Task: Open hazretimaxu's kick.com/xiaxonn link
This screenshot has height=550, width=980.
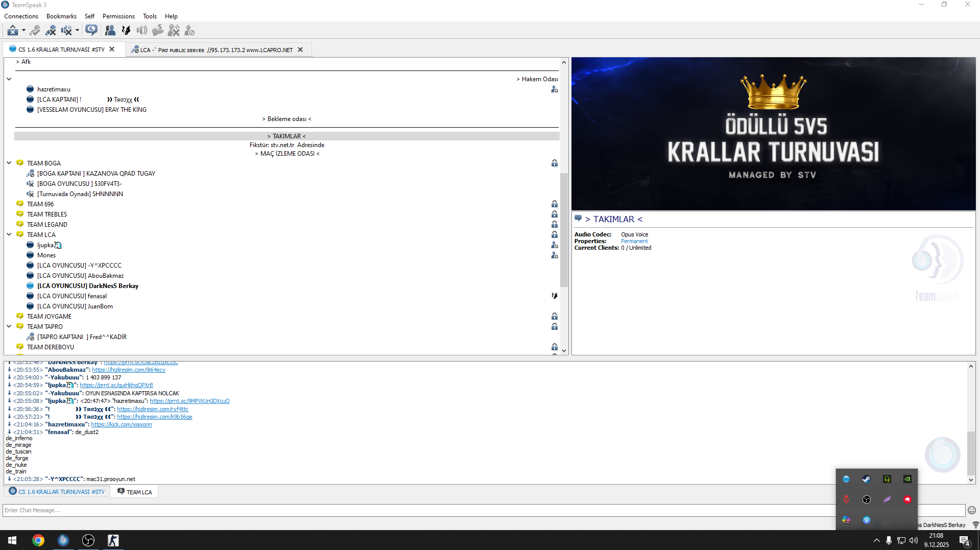Action: coord(122,424)
